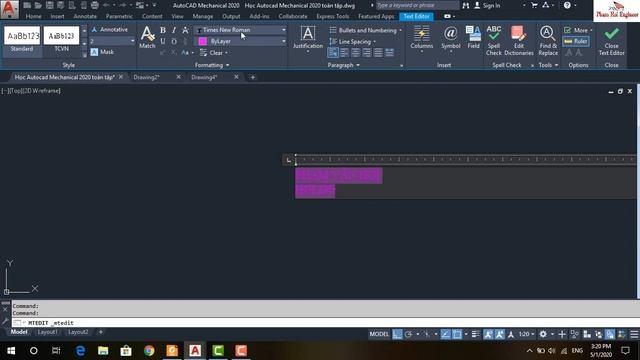Expand the Tools panel
640x360 pixels.
548,65
